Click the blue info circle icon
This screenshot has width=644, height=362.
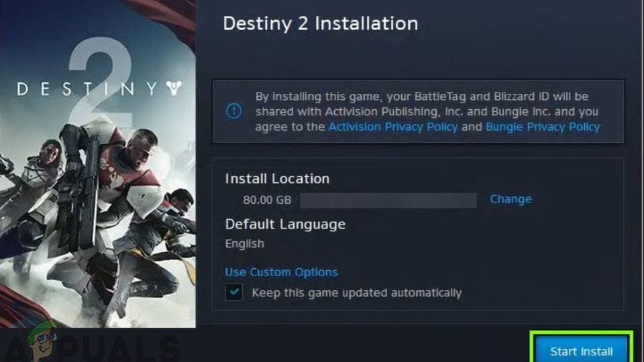[234, 111]
